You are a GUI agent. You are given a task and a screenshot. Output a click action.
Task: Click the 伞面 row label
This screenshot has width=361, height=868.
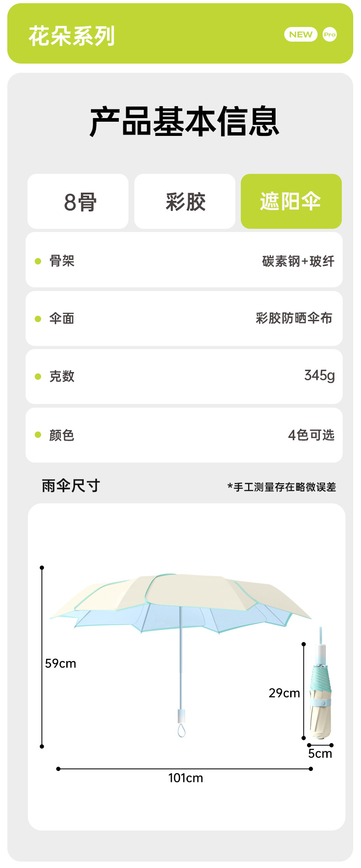pos(62,318)
